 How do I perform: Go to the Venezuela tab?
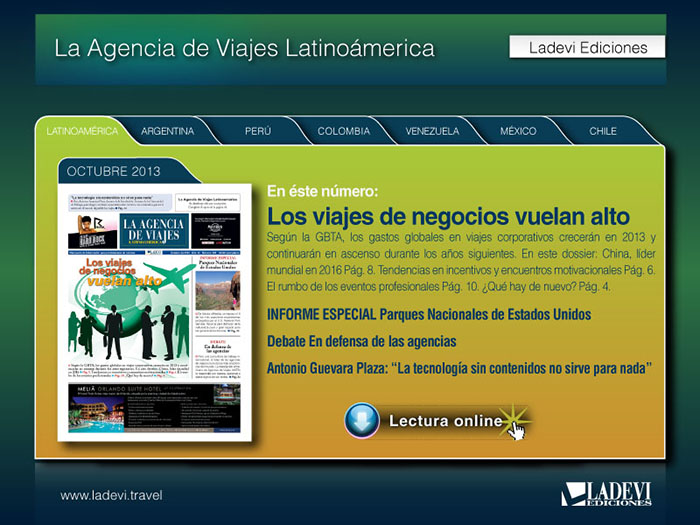click(432, 131)
